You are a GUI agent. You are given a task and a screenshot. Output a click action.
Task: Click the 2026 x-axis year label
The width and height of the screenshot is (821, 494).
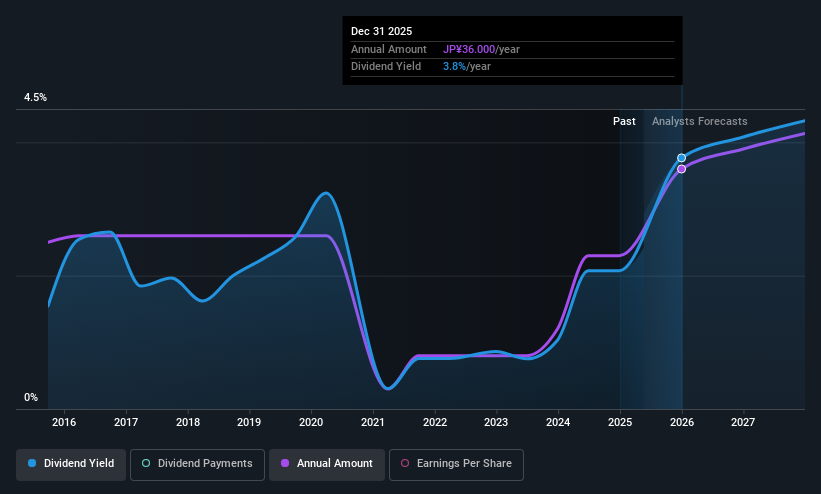point(682,422)
